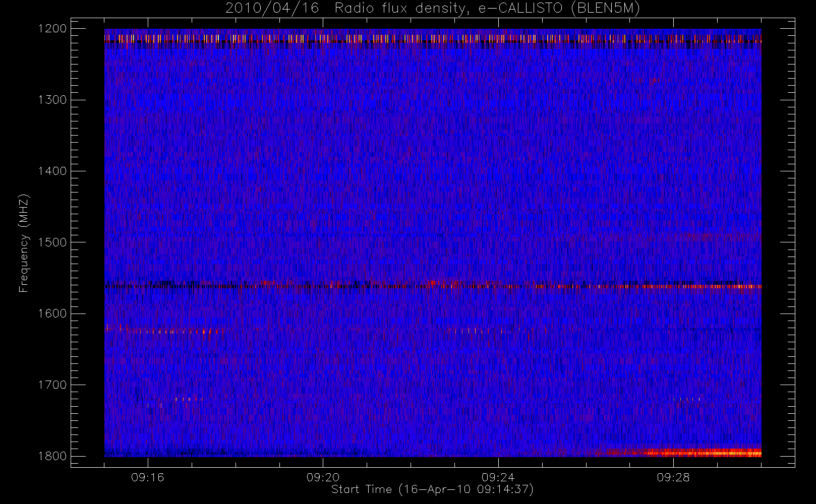Click the 1500 frequency axis label

(52, 242)
